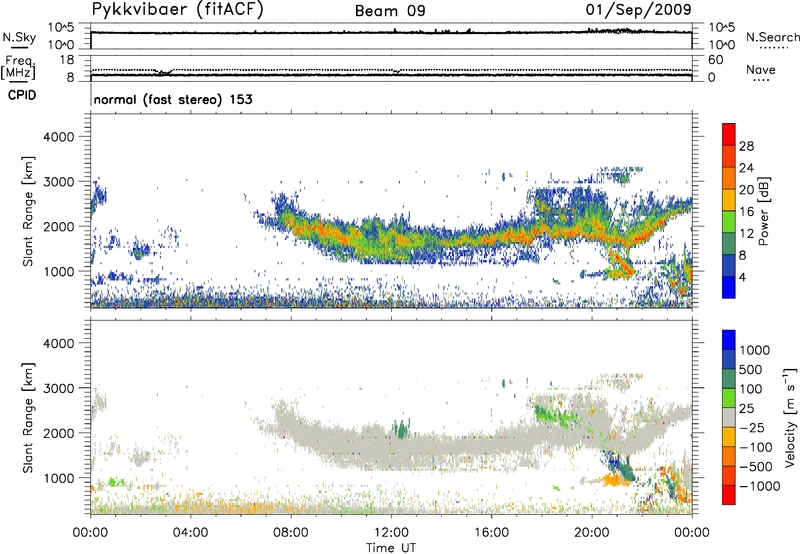800x554 pixels.
Task: Click the normal (fast stereo) 153 text
Action: coord(173,99)
